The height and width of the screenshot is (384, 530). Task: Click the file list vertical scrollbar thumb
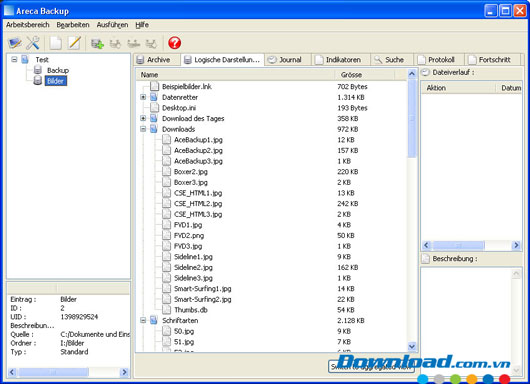[x=412, y=118]
